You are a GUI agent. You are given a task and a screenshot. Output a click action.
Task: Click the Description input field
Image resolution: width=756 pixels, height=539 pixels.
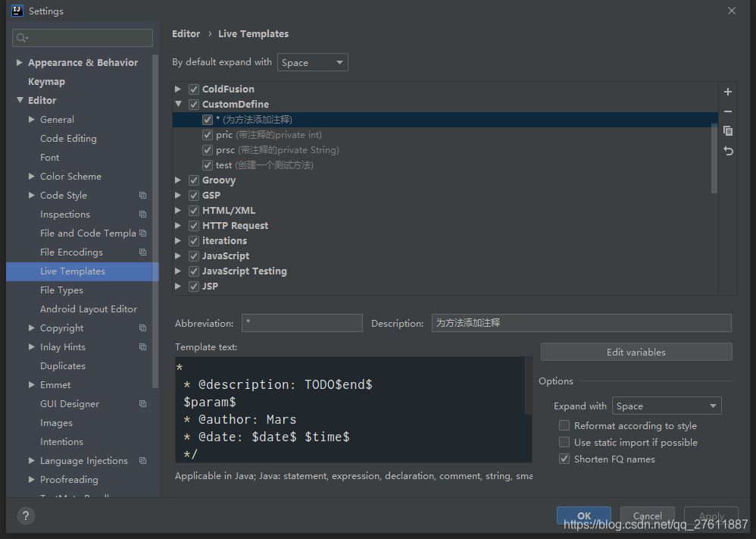pos(582,323)
